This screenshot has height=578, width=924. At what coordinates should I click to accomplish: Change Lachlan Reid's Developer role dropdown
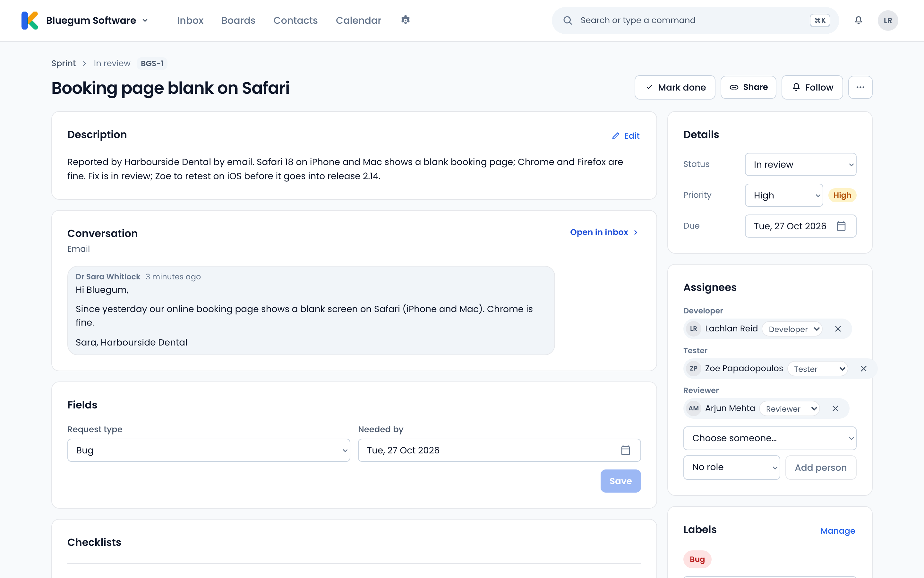[792, 329]
